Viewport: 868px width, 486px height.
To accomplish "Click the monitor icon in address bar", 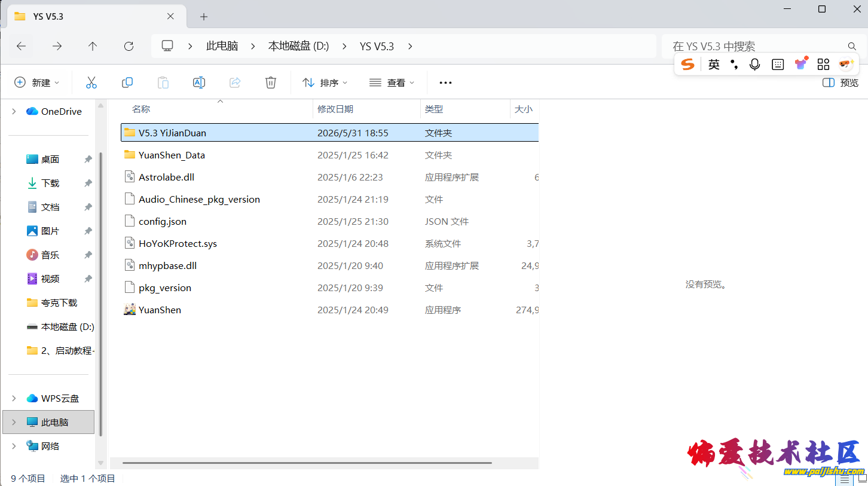I will point(168,46).
